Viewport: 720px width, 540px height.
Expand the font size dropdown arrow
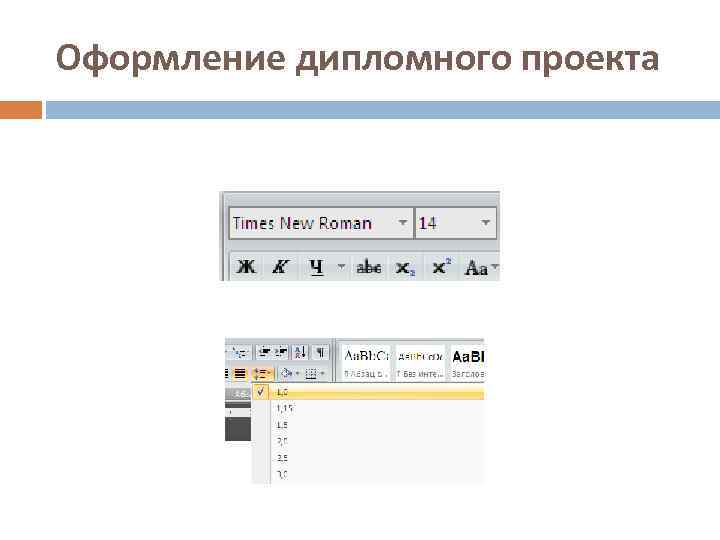pyautogui.click(x=485, y=223)
